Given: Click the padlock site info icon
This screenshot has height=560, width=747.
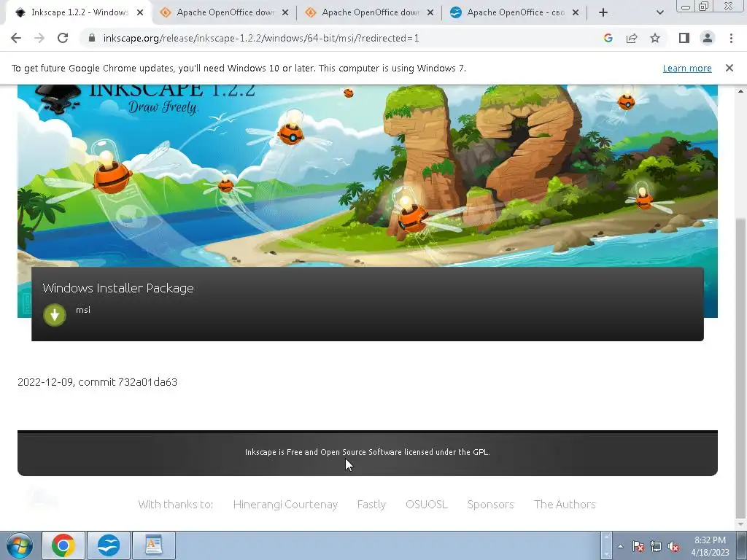Looking at the screenshot, I should point(92,38).
